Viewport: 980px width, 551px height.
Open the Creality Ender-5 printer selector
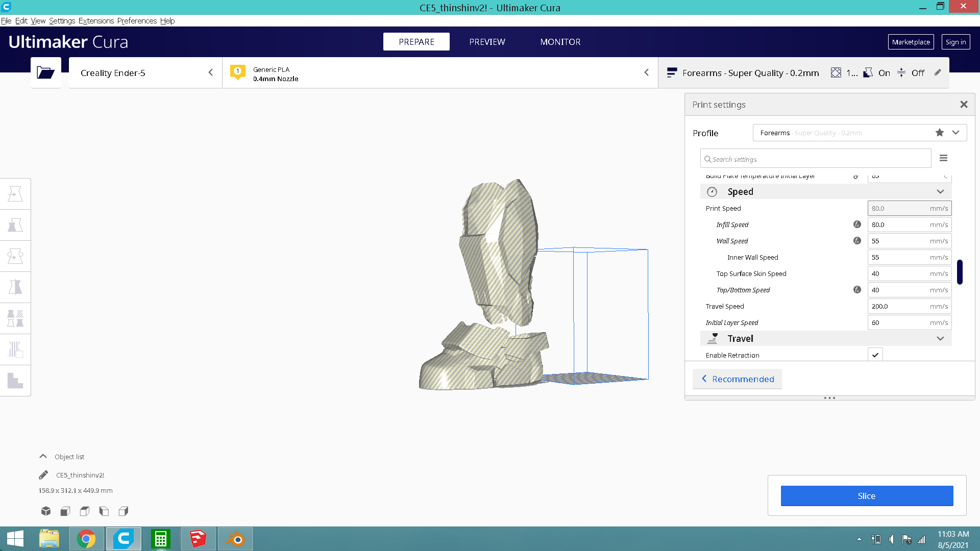point(145,72)
